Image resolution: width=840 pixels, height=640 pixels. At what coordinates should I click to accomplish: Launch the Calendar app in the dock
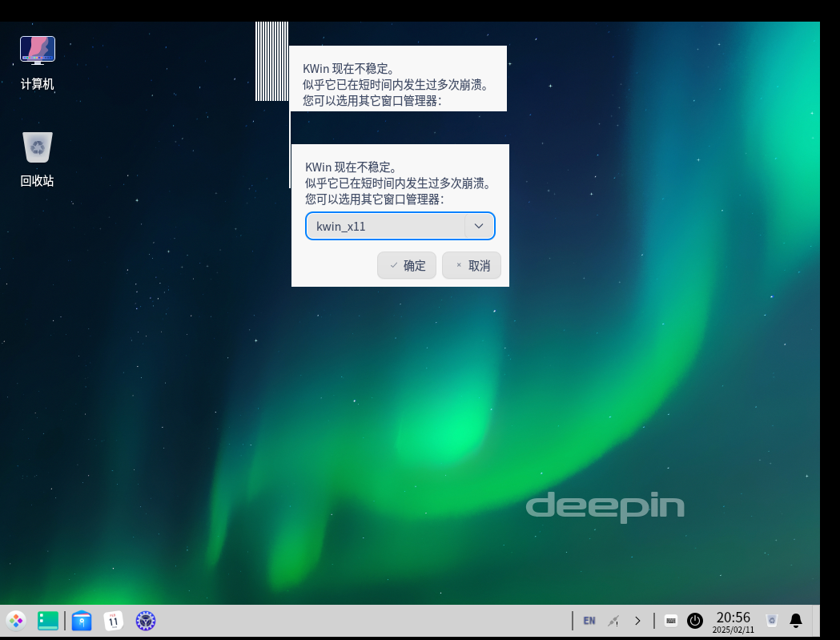(x=114, y=620)
